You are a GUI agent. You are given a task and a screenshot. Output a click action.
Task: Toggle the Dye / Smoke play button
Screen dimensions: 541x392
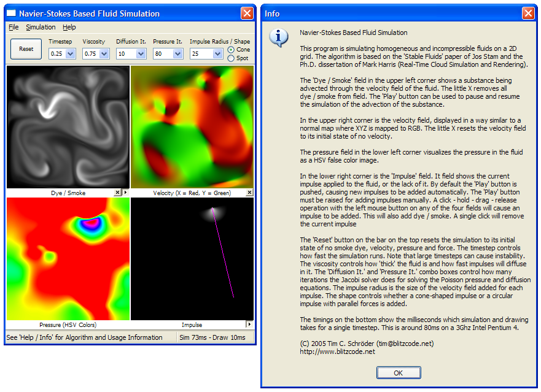coord(126,193)
